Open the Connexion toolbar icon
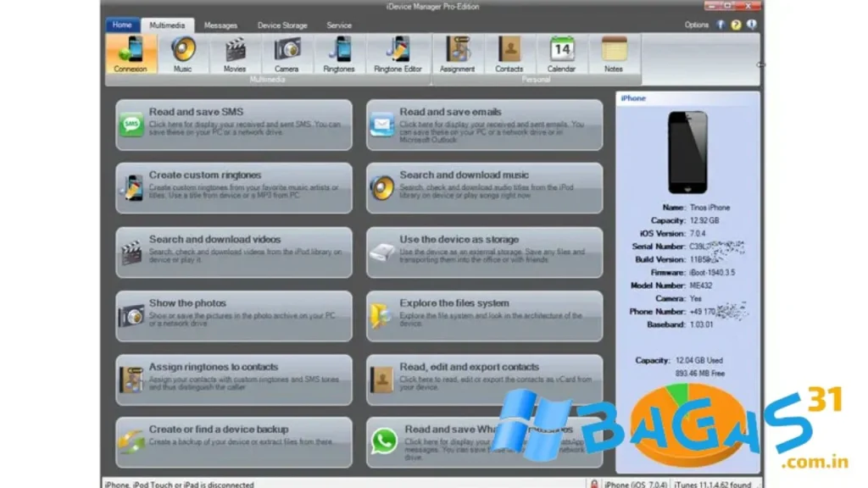This screenshot has width=868, height=488. 131,54
